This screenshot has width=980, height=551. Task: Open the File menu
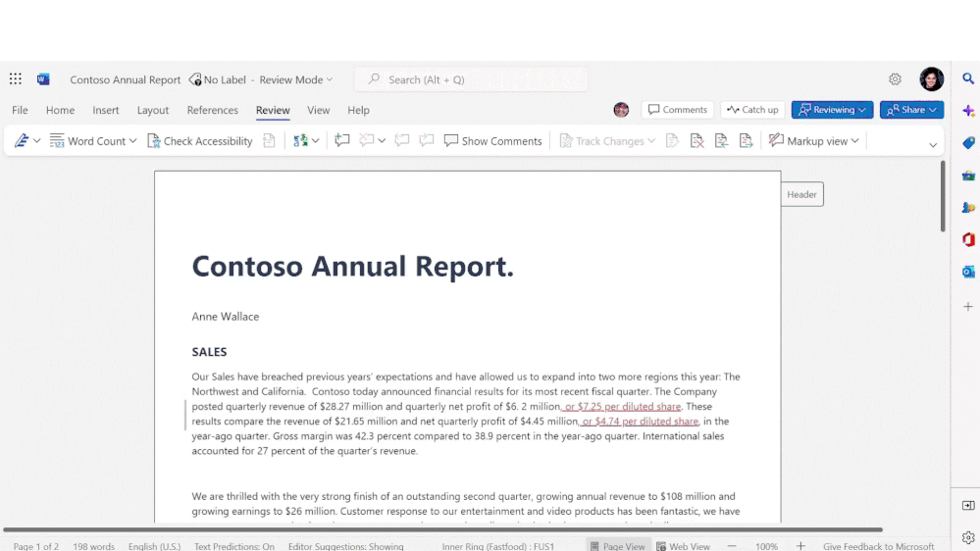20,110
